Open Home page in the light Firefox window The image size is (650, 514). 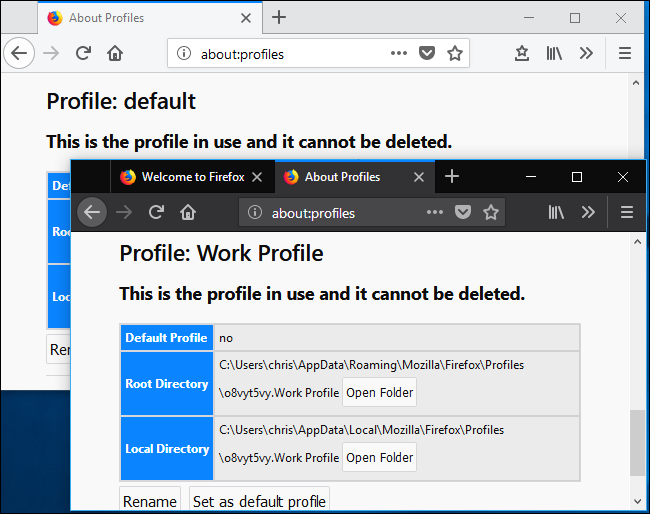[x=115, y=54]
